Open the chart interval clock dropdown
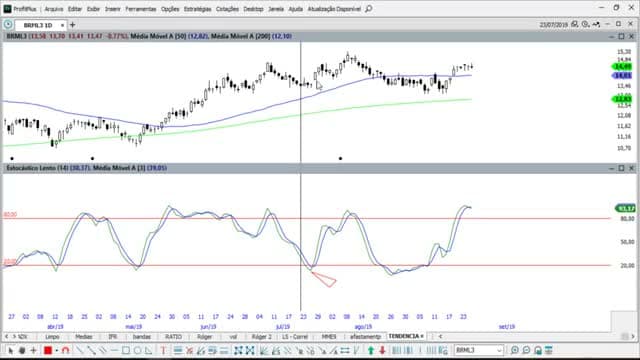This screenshot has height=360, width=640. [x=585, y=24]
